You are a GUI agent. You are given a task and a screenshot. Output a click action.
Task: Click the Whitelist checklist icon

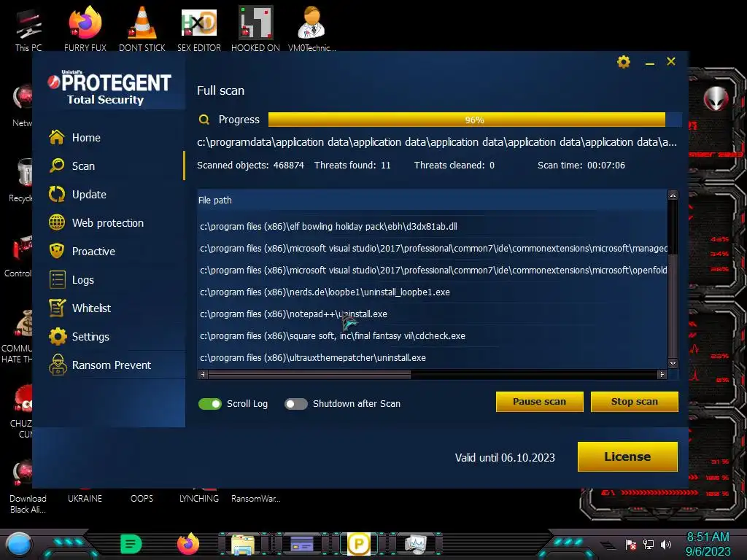57,308
